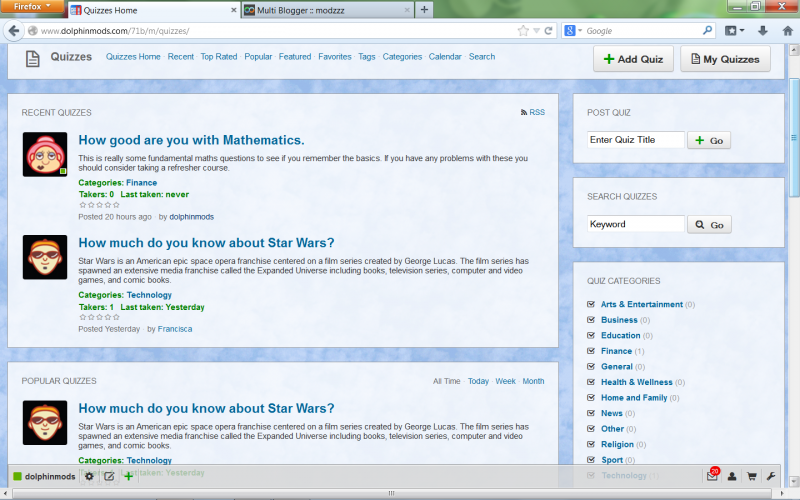Open the Favorites menu link
This screenshot has height=500, width=800.
(x=335, y=57)
